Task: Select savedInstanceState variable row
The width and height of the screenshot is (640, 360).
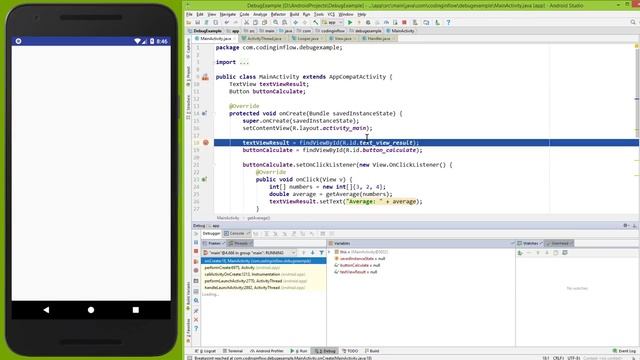Action: [360, 259]
